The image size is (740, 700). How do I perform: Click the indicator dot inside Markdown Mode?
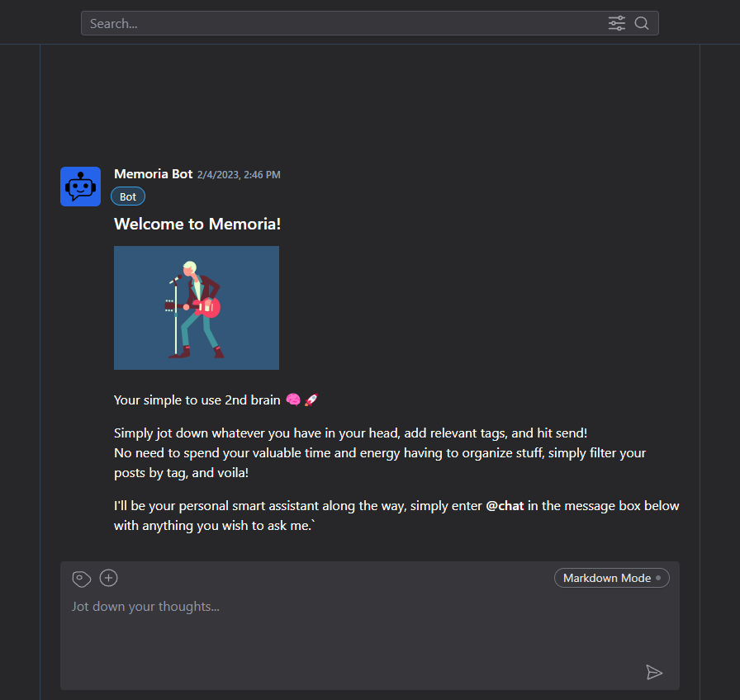[x=658, y=578]
